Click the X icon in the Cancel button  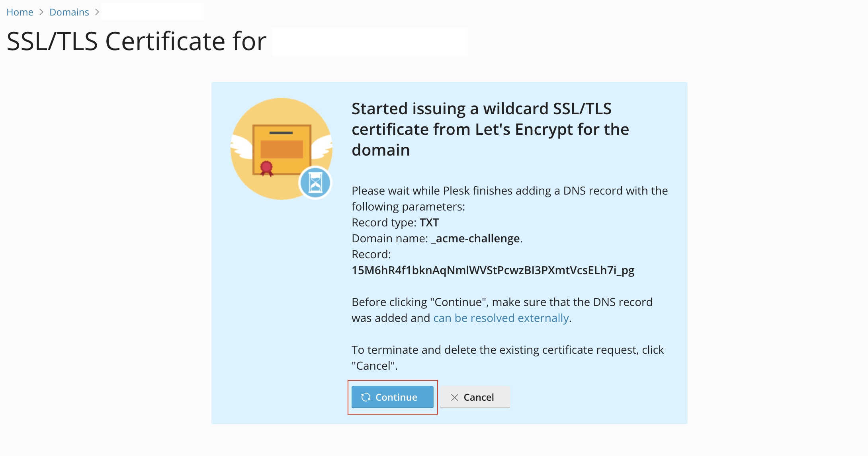click(455, 397)
